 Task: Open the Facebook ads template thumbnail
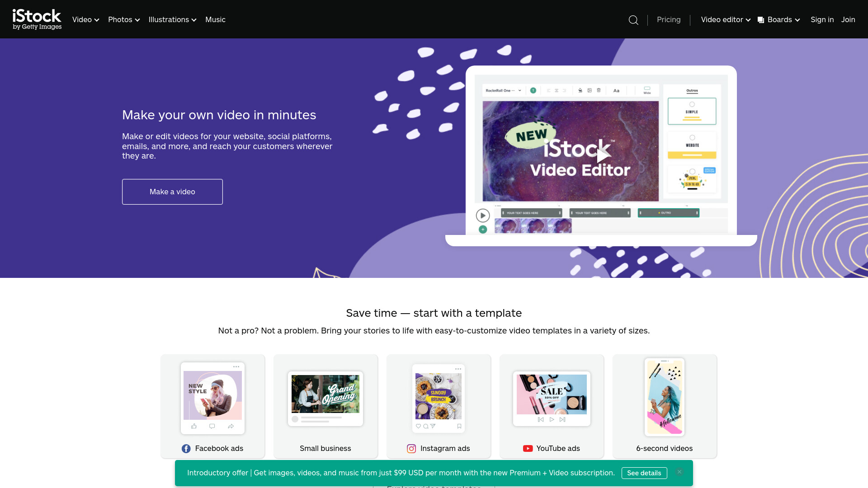point(212,398)
